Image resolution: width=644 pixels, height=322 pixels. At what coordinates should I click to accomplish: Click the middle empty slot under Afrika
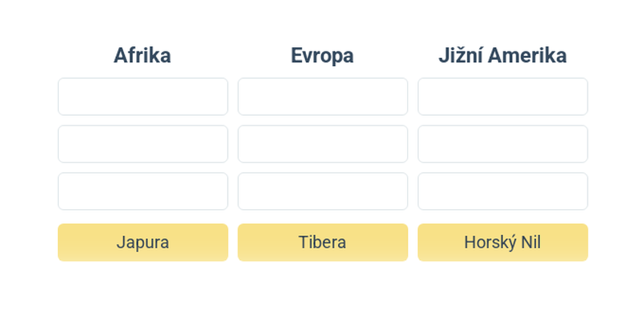[143, 144]
